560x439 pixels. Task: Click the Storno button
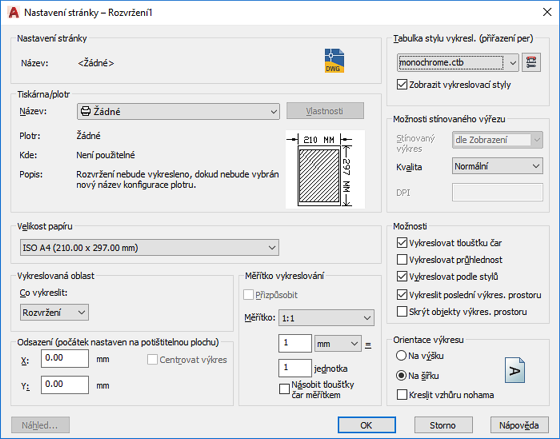[443, 425]
